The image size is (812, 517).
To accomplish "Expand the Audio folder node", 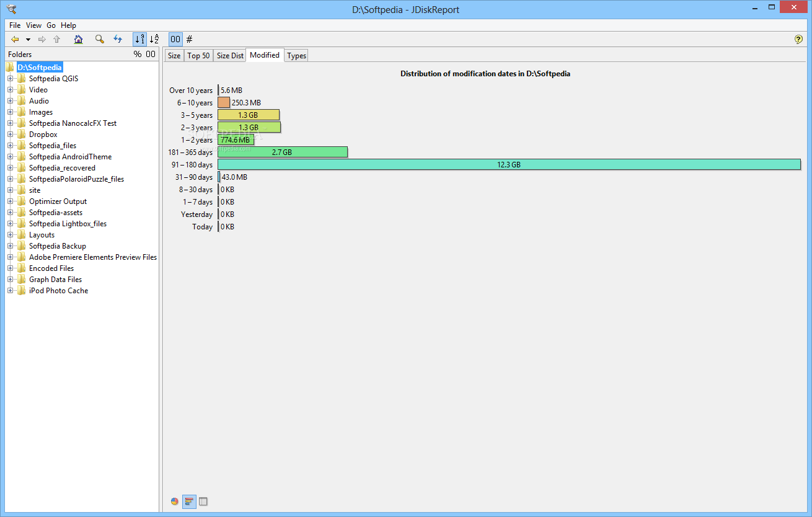I will point(10,101).
